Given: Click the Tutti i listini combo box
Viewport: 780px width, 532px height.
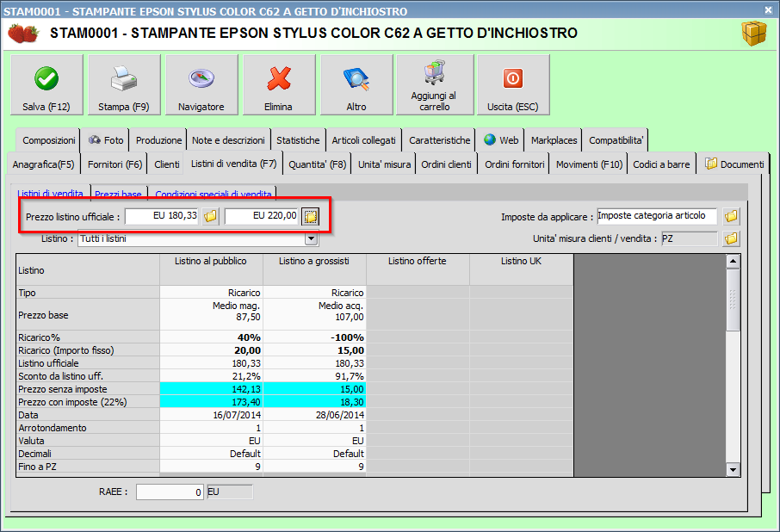Looking at the screenshot, I should tap(197, 238).
